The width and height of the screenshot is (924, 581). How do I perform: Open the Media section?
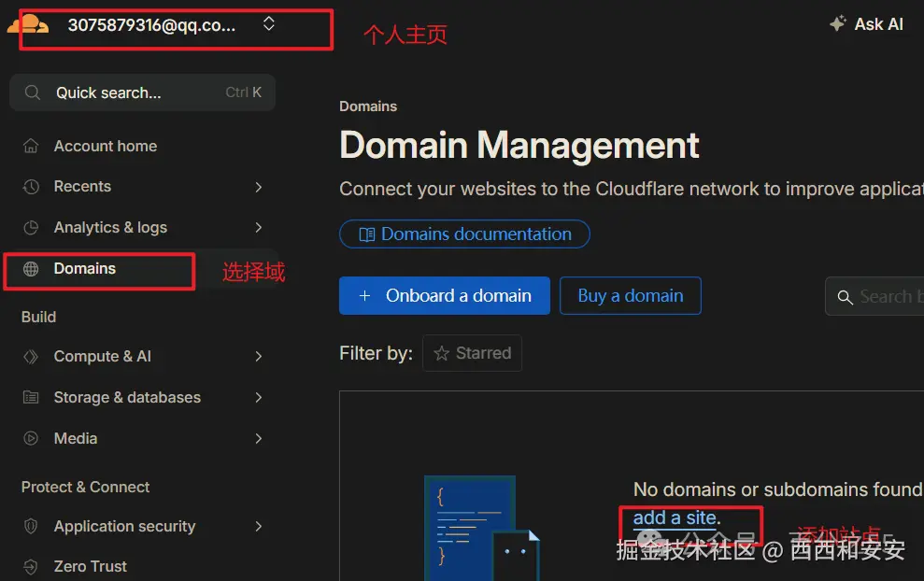pos(76,438)
